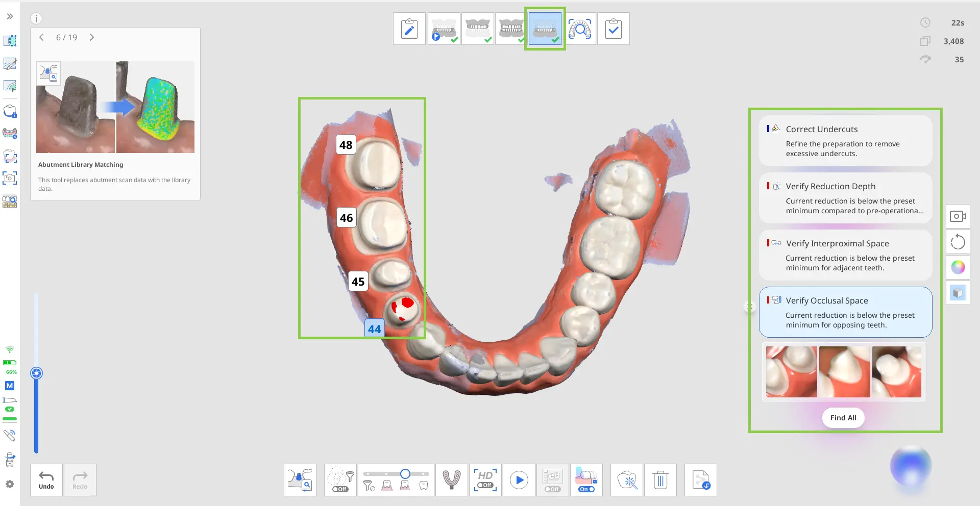Click the smart tooth cleanup wand icon
Image resolution: width=980 pixels, height=506 pixels.
click(x=627, y=480)
